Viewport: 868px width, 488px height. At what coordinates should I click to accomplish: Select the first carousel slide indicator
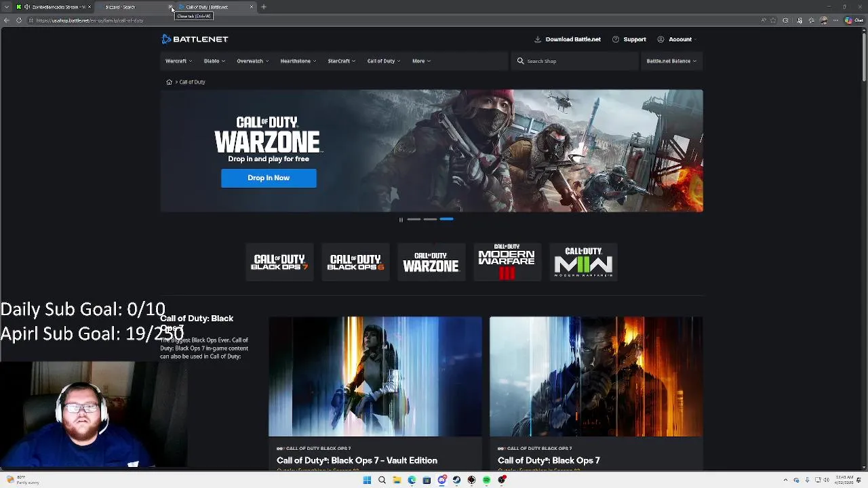coord(414,220)
